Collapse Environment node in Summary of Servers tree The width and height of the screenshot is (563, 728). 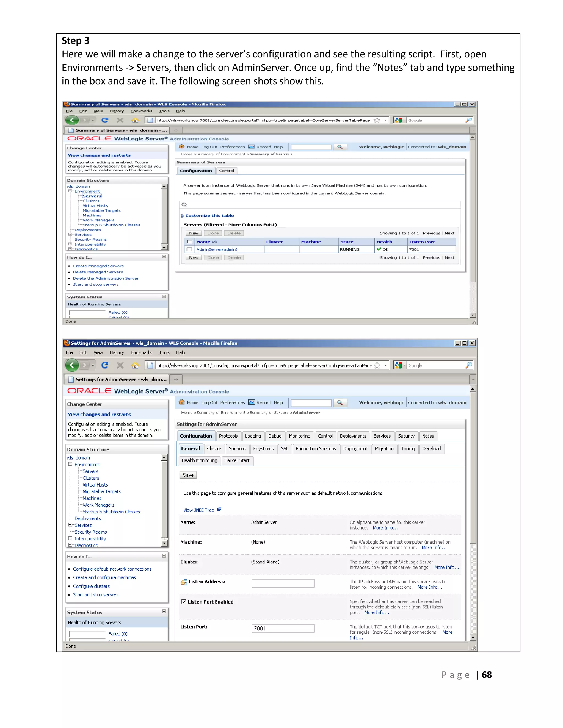click(70, 191)
